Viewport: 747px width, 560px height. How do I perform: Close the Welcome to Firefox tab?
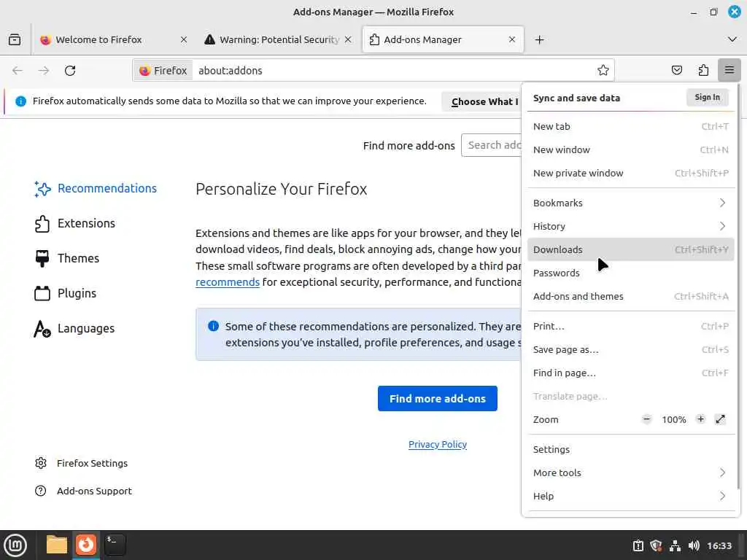tap(183, 39)
